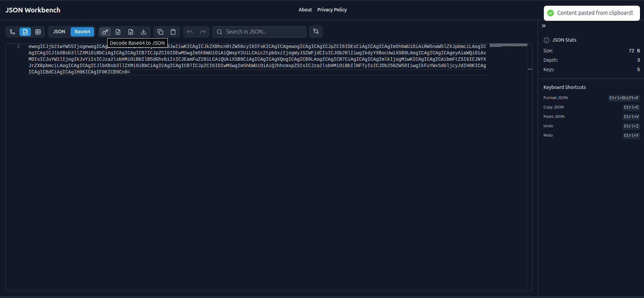Undo the last change
Viewport: 644px width, 298px height.
click(x=190, y=32)
